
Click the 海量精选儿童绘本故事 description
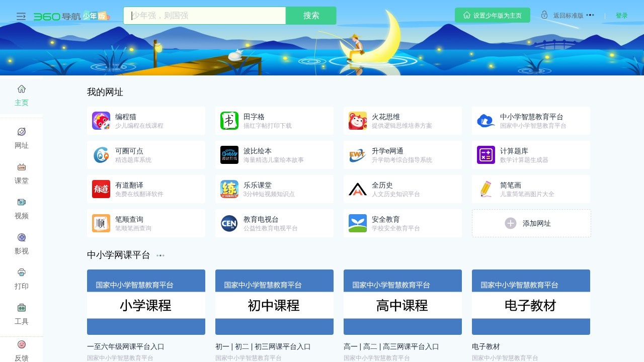[274, 160]
